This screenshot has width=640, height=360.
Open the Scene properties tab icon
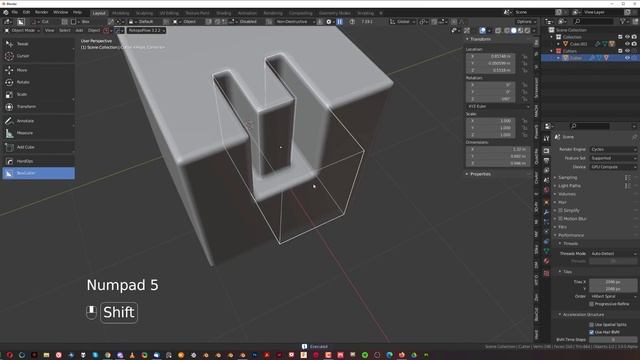click(547, 180)
